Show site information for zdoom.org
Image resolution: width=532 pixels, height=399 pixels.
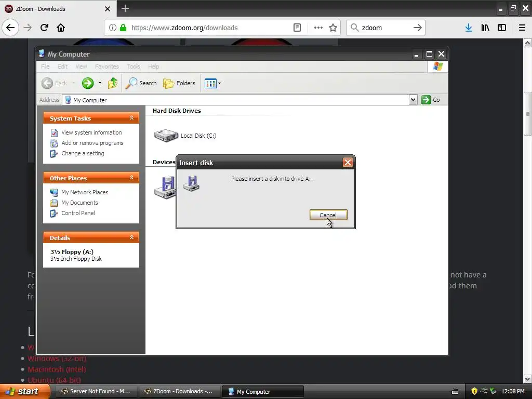113,28
